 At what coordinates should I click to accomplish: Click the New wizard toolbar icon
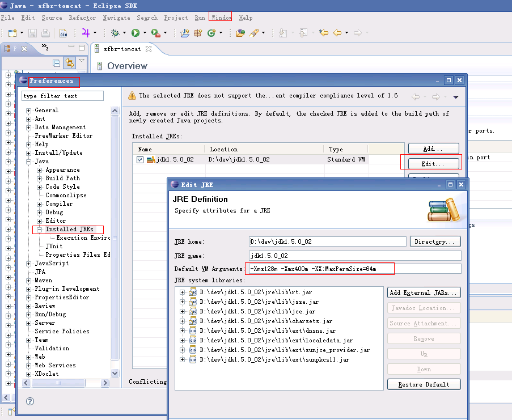(x=12, y=33)
